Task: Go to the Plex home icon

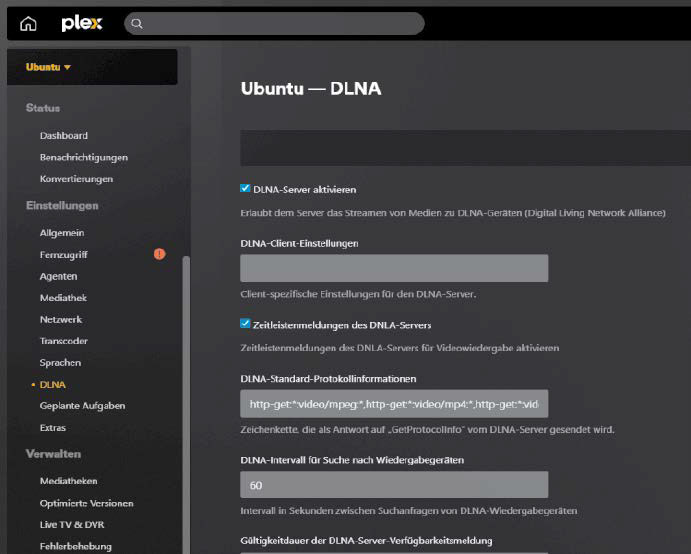Action: [x=28, y=23]
